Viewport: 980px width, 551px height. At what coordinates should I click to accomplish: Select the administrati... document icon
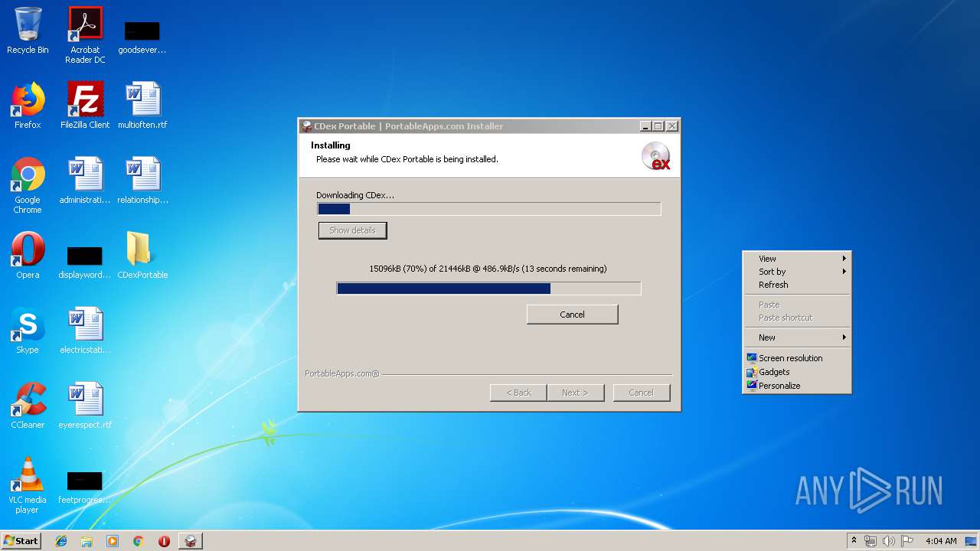(x=85, y=181)
